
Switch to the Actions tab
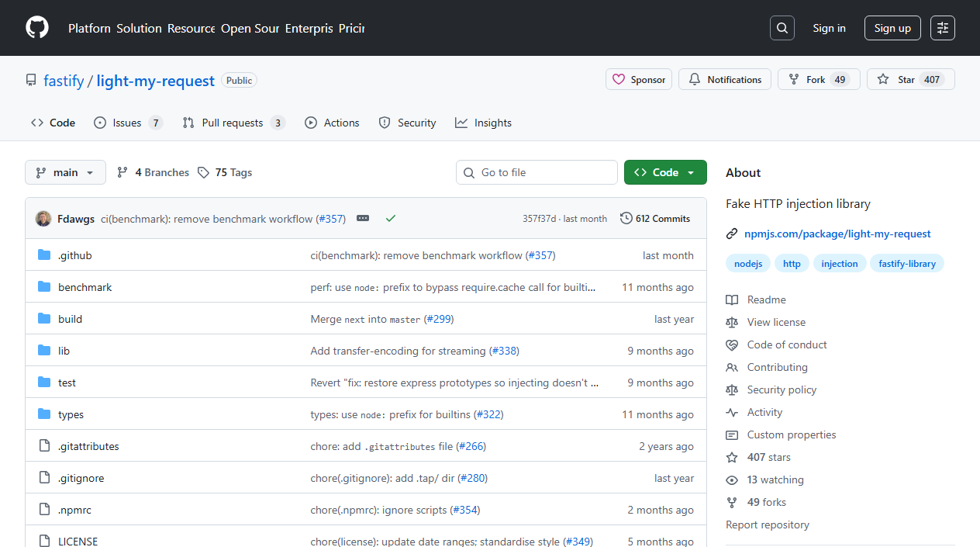click(332, 123)
